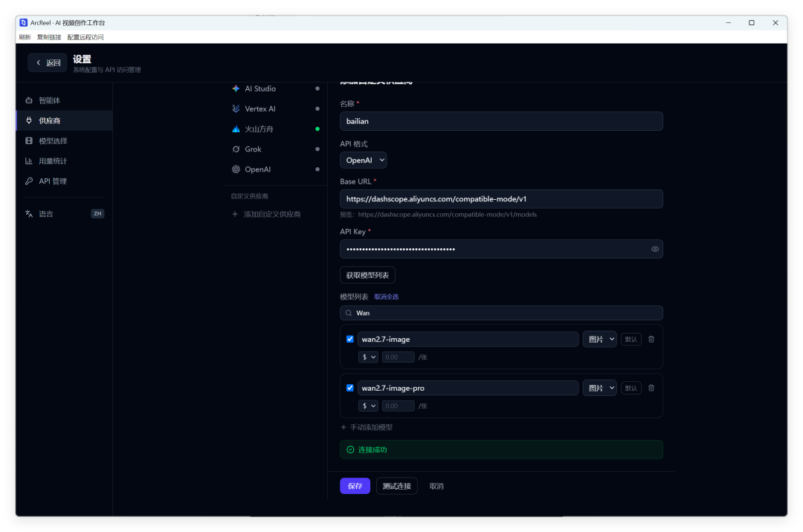
Task: Click the OpenAI provider logo icon
Action: point(236,169)
